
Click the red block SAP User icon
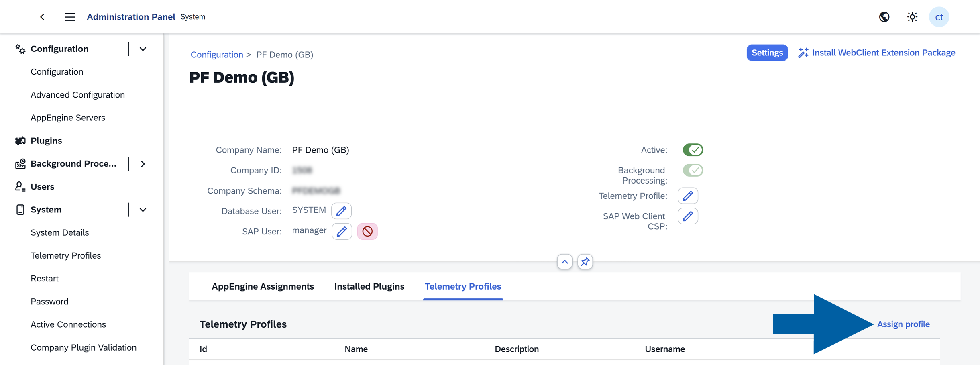click(x=367, y=231)
